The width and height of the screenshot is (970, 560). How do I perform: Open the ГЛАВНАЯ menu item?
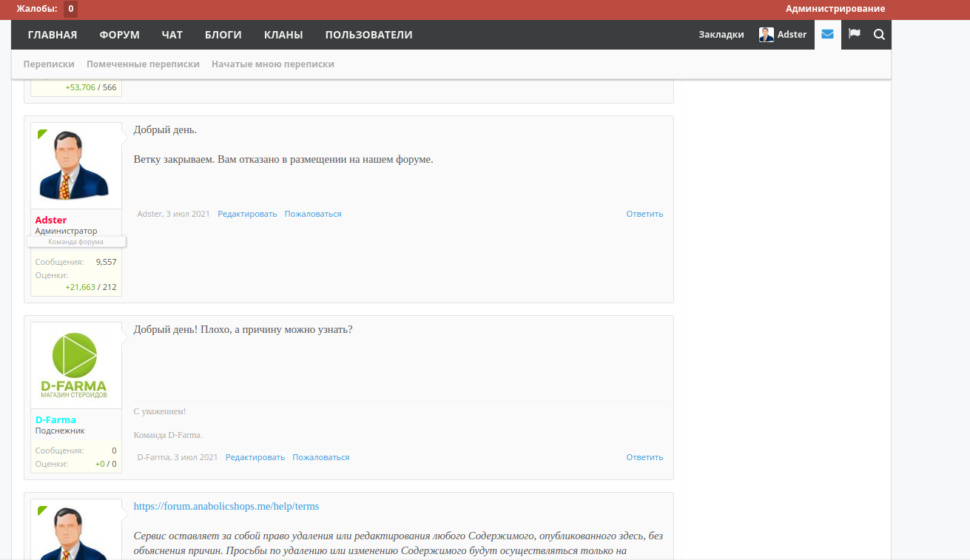pos(53,35)
